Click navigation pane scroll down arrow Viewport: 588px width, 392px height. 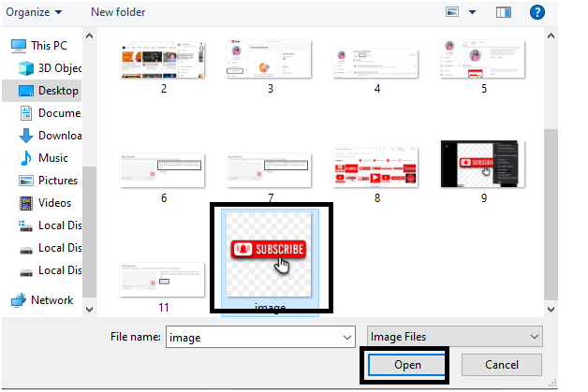click(89, 310)
